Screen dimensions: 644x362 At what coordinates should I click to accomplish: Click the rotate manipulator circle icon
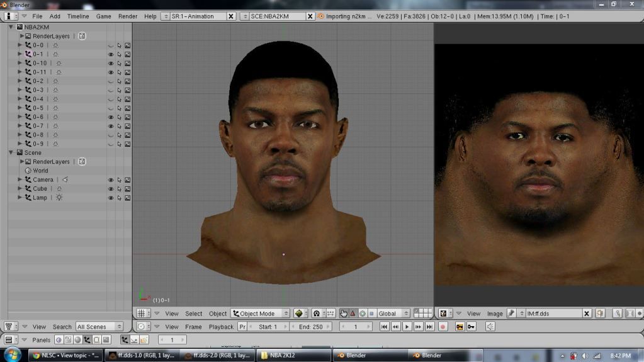pyautogui.click(x=362, y=314)
